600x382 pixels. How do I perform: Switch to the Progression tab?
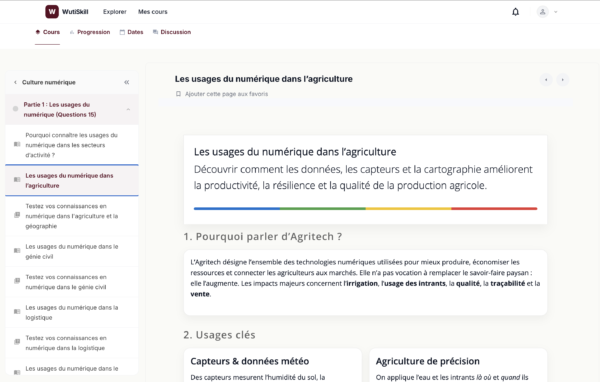tap(90, 32)
